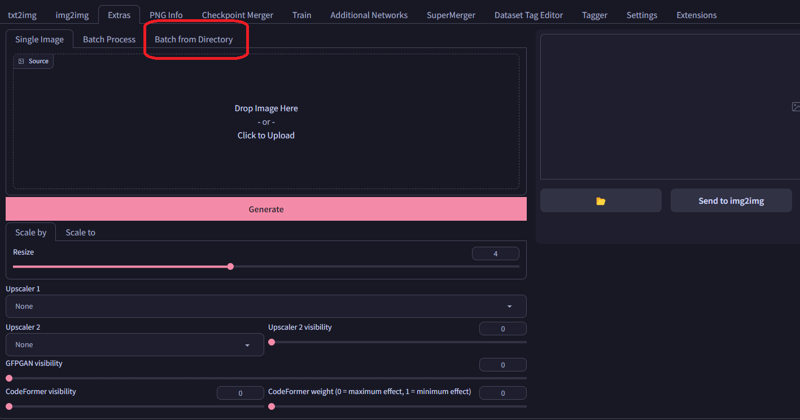Viewport: 800px width, 420px height.
Task: Click 'Drop Image Here' text
Action: click(x=266, y=108)
